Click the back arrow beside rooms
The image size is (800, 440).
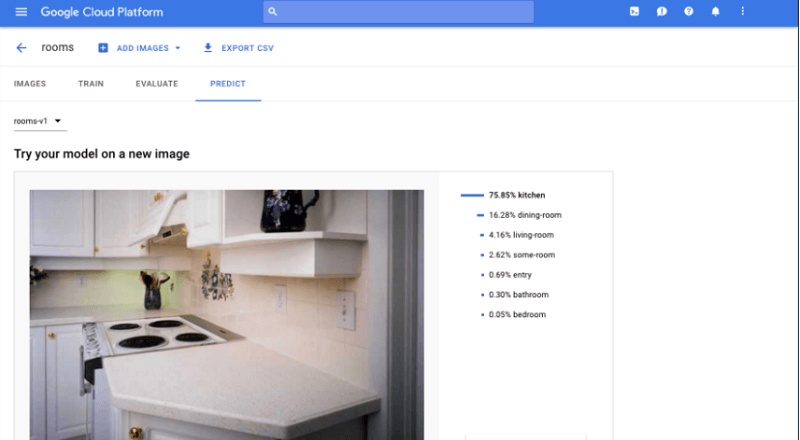(21, 48)
